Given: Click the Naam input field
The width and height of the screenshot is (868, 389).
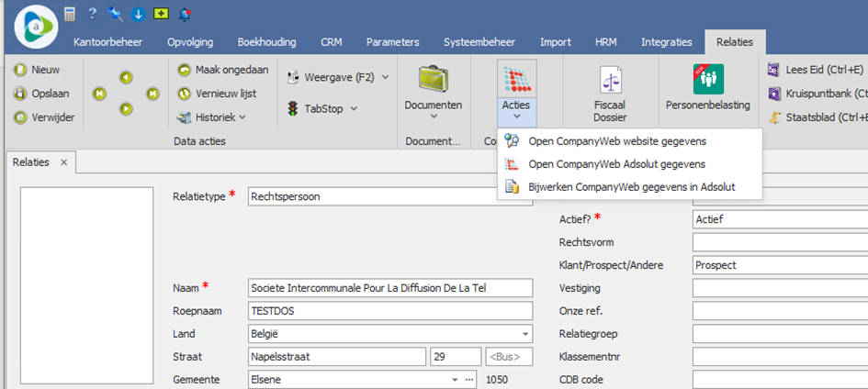Looking at the screenshot, I should (390, 288).
